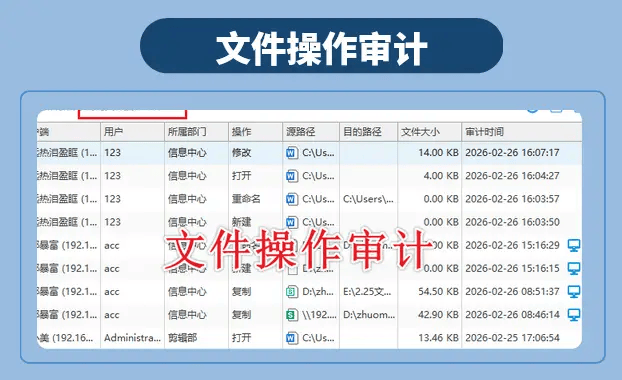This screenshot has height=380, width=622.
Task: Select timestamp 2026-02-26 15:16:15
Action: tap(512, 269)
